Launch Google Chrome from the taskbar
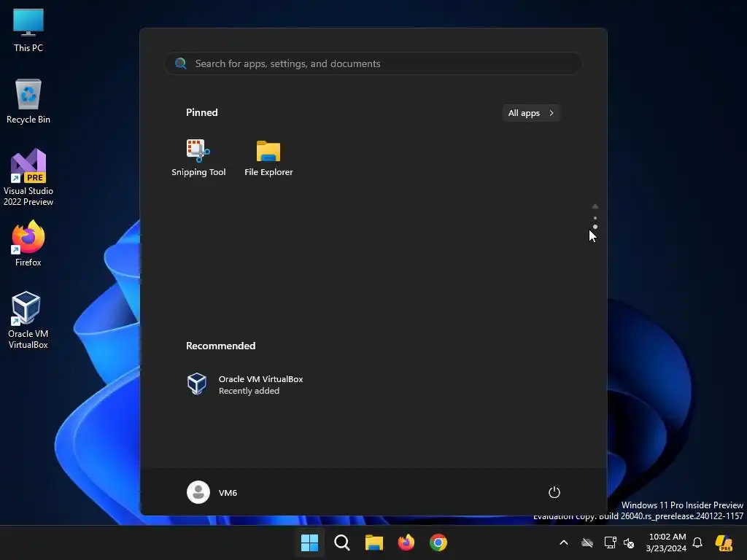 (x=438, y=542)
